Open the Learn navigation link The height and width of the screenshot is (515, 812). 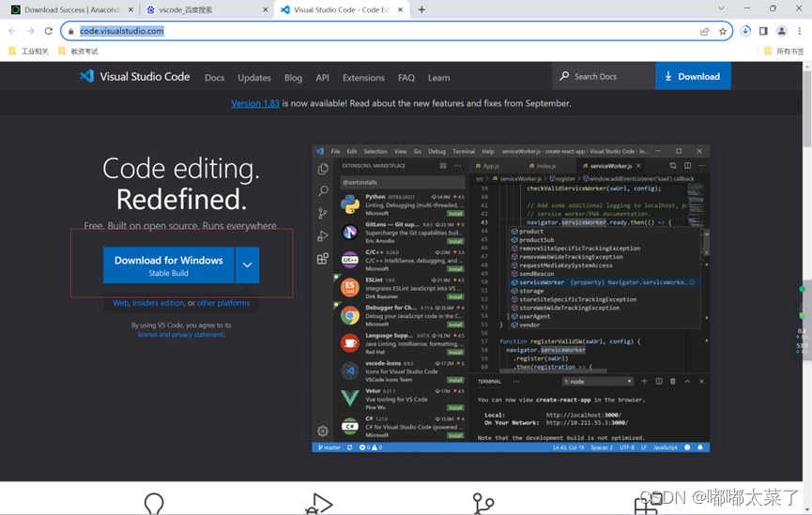[x=438, y=78]
